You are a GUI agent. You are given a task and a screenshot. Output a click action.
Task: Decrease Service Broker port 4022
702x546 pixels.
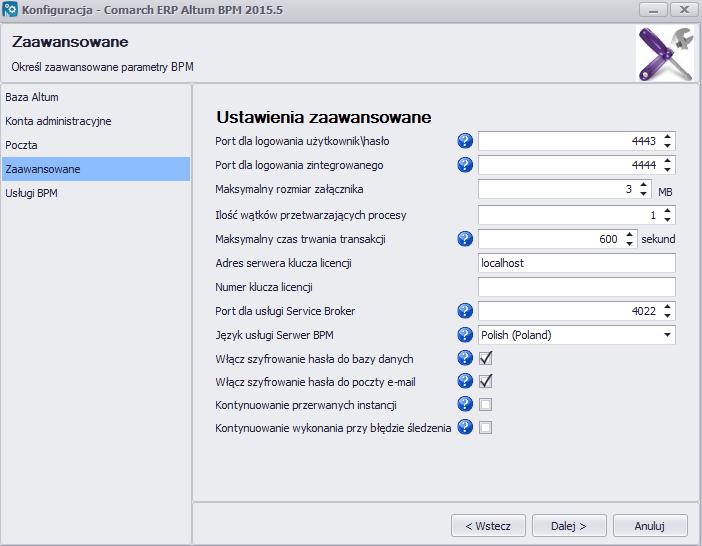667,316
